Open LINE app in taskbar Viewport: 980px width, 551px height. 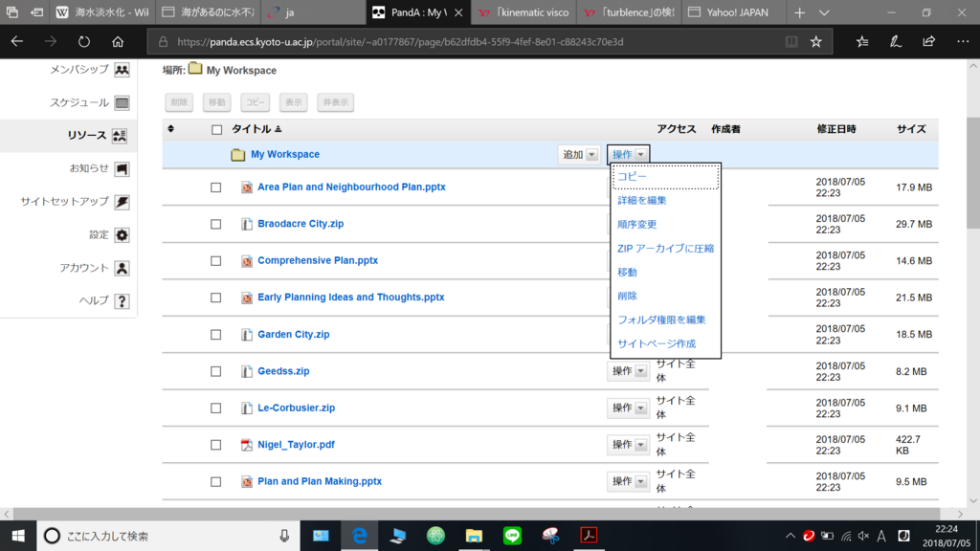[x=513, y=536]
